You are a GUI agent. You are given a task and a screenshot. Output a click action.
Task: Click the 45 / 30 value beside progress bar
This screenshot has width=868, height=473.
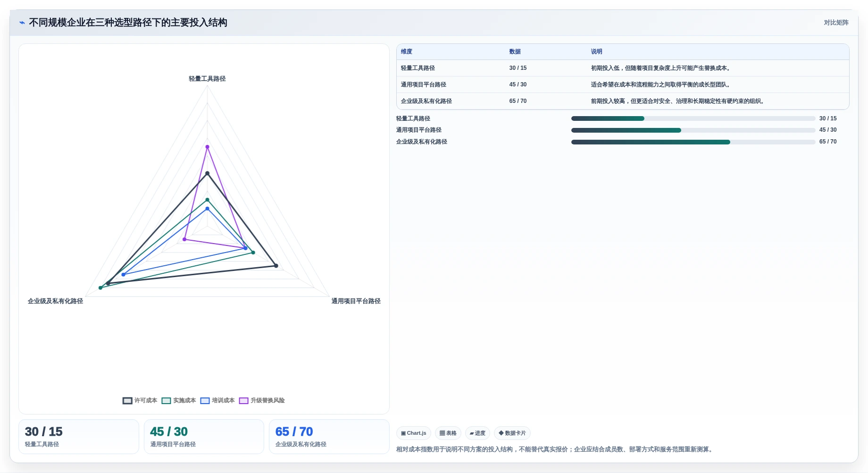[828, 130]
